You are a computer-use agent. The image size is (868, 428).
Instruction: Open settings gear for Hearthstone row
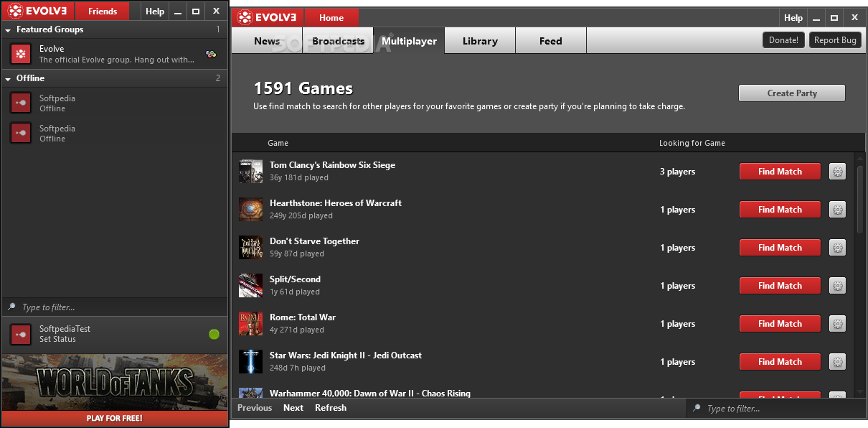[x=837, y=210]
